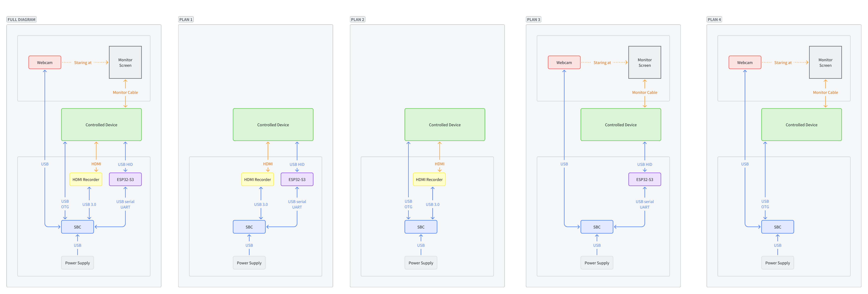This screenshot has width=868, height=294.
Task: Select USB OTG connector label in Plan 4
Action: coord(765,204)
